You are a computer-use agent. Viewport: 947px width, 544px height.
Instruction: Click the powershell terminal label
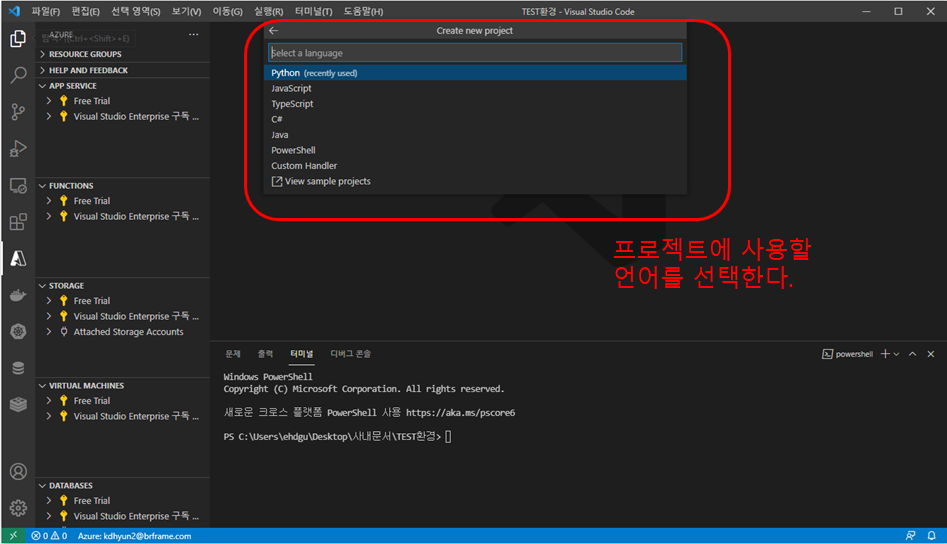(847, 354)
